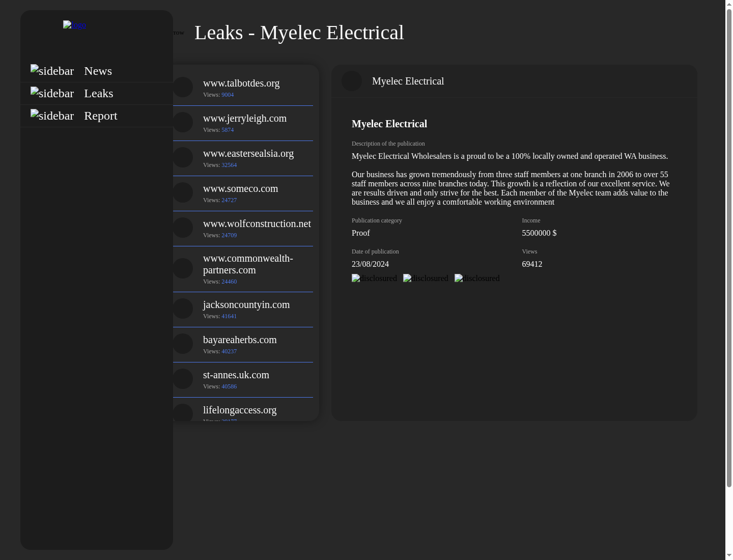Image resolution: width=733 pixels, height=560 pixels.
Task: Click the logo image in the sidebar header
Action: coord(74,25)
